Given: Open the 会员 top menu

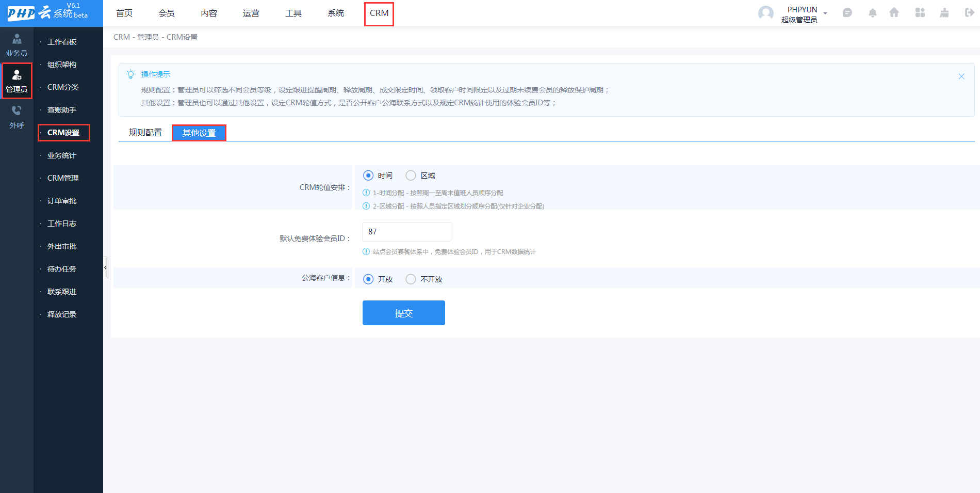Looking at the screenshot, I should (167, 13).
